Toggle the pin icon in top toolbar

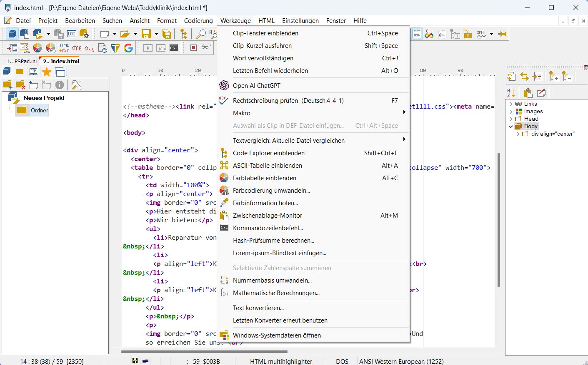502,34
